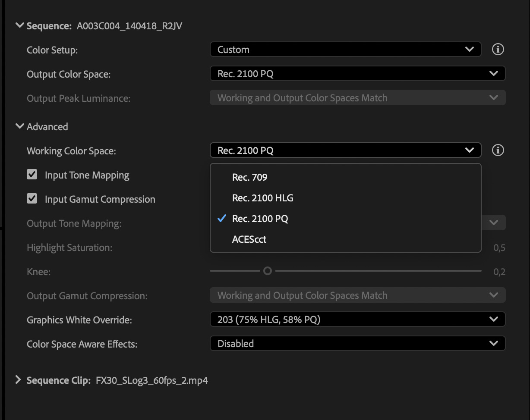
Task: Uncheck the Input Tone Mapping checkbox
Action: (32, 175)
